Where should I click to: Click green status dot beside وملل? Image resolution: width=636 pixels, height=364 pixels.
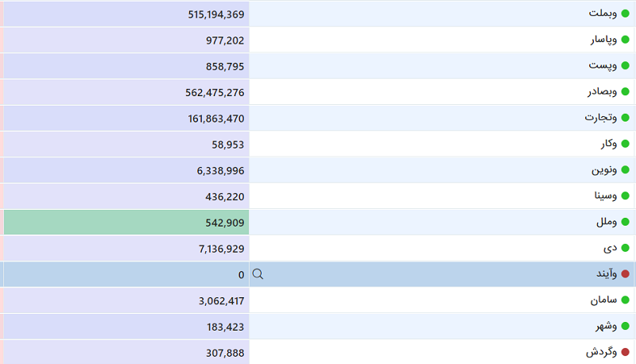(625, 222)
